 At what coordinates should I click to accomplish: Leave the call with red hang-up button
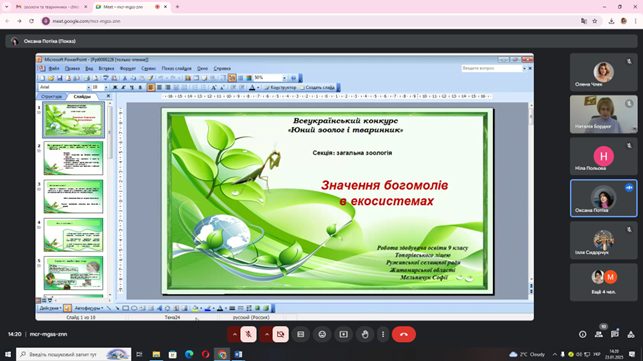404,334
